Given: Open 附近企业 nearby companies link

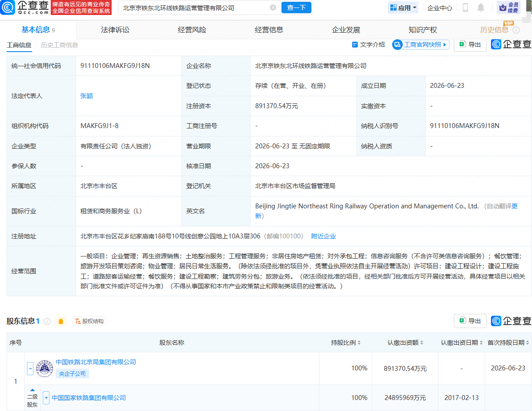Looking at the screenshot, I should (324, 236).
